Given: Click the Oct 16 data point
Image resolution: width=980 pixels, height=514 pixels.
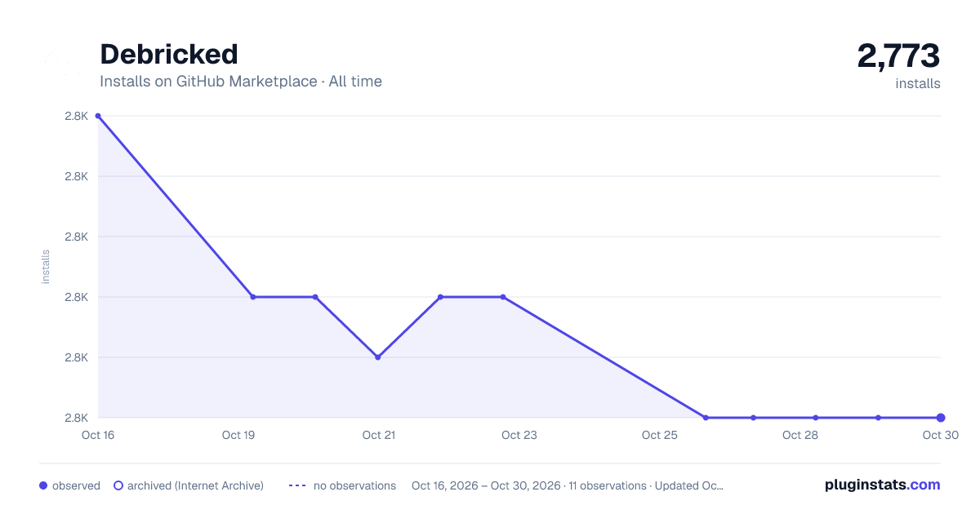Looking at the screenshot, I should [98, 116].
